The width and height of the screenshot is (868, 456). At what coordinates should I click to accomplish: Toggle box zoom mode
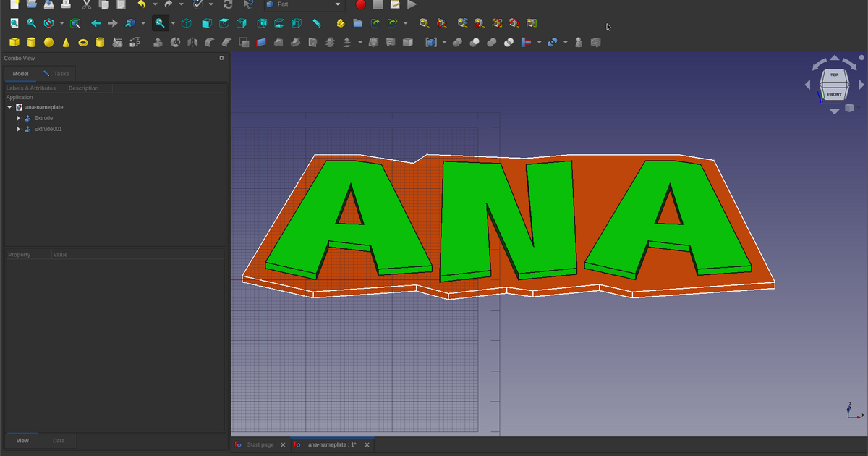[159, 22]
